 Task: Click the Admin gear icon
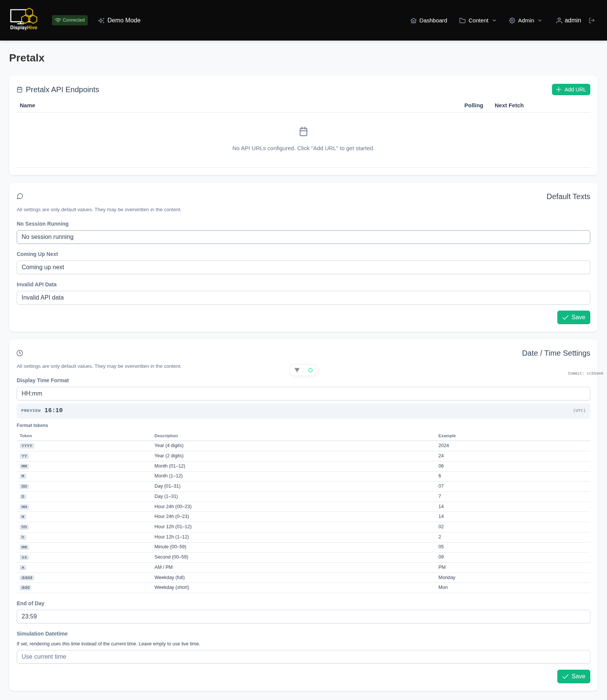(x=512, y=20)
